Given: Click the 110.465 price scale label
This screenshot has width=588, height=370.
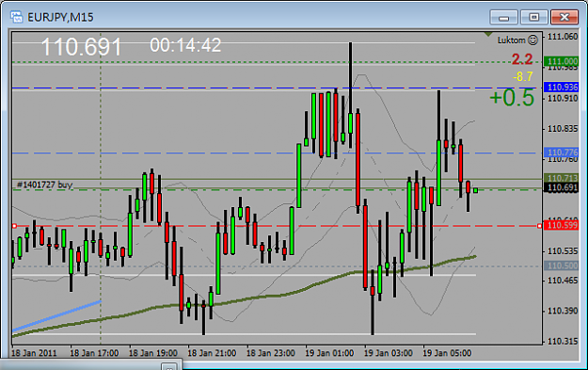Looking at the screenshot, I should 563,281.
